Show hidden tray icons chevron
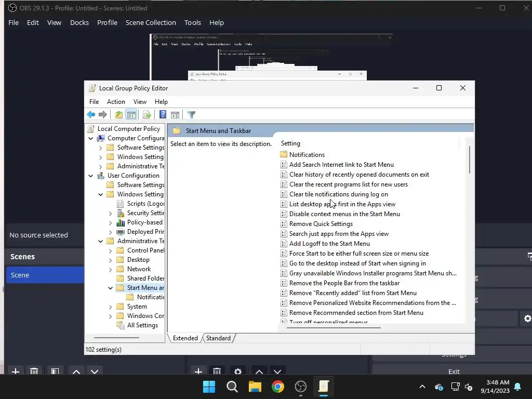Image resolution: width=532 pixels, height=399 pixels. [422, 387]
